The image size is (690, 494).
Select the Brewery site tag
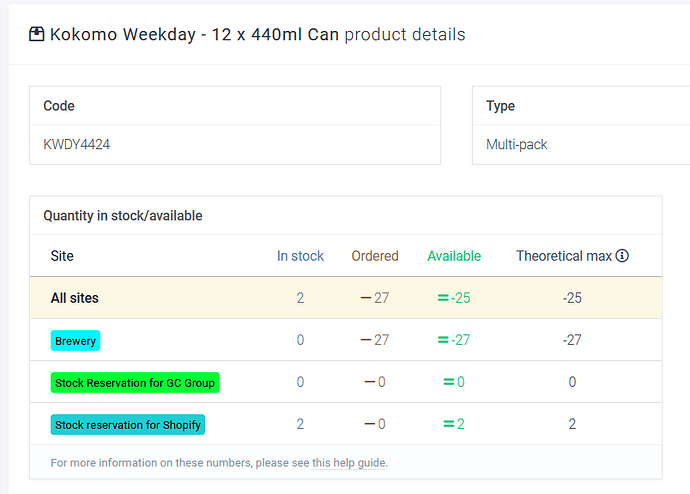point(75,340)
